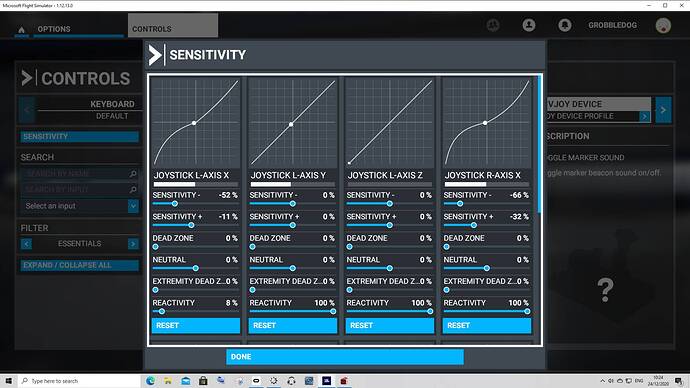Viewport: 690px width, 388px height.
Task: Reset Joystick R-Axis X settings
Action: pyautogui.click(x=487, y=326)
